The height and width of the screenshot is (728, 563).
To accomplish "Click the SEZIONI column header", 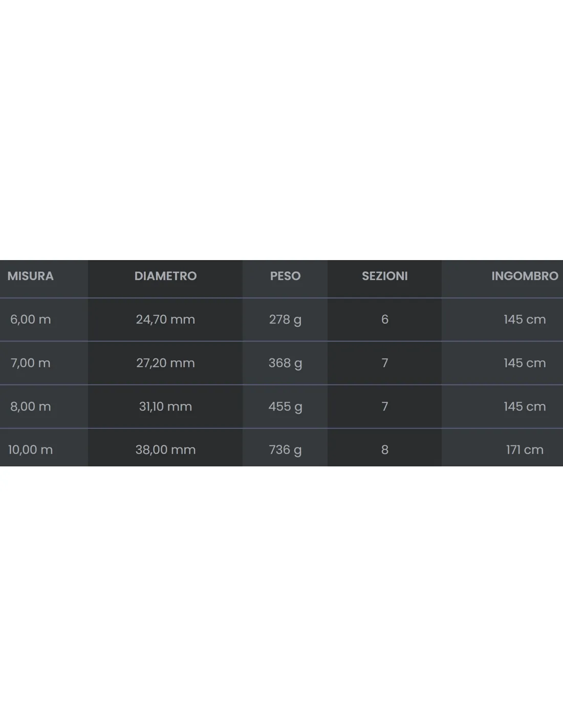I will 385,276.
